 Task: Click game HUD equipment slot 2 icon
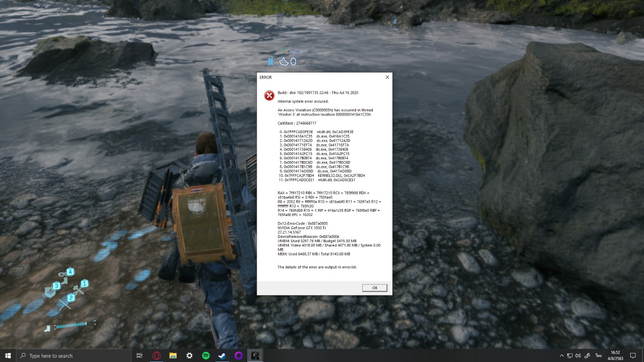tap(71, 298)
